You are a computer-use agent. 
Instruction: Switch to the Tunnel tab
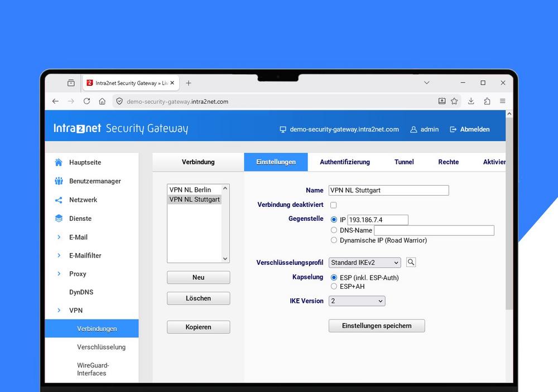[x=404, y=162]
